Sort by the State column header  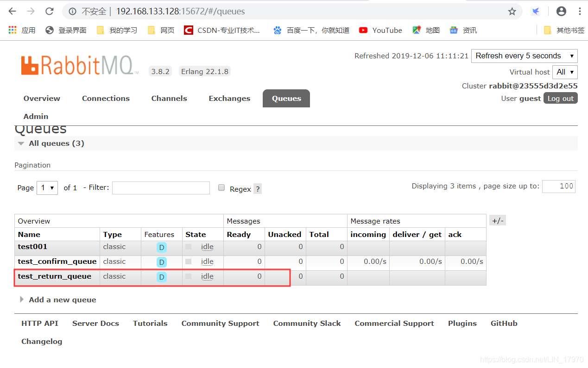[x=196, y=234]
